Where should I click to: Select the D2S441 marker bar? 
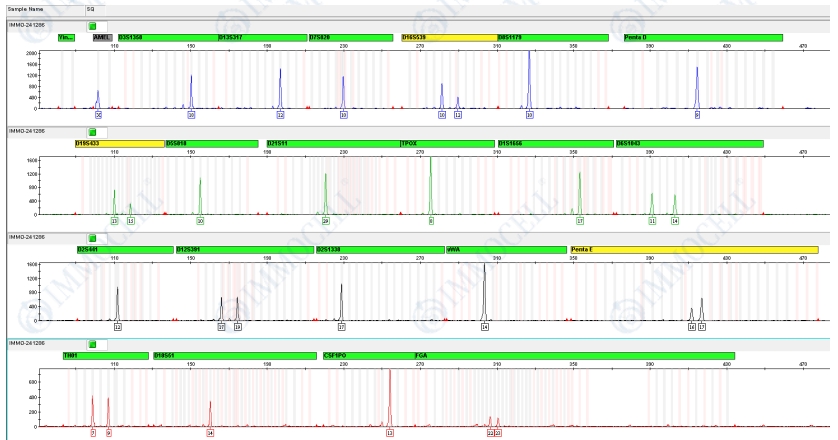pyautogui.click(x=126, y=250)
